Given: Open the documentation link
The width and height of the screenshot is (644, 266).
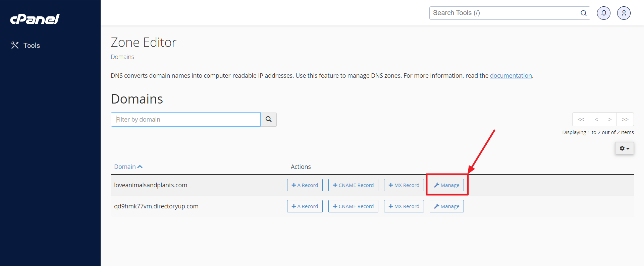Looking at the screenshot, I should (511, 76).
